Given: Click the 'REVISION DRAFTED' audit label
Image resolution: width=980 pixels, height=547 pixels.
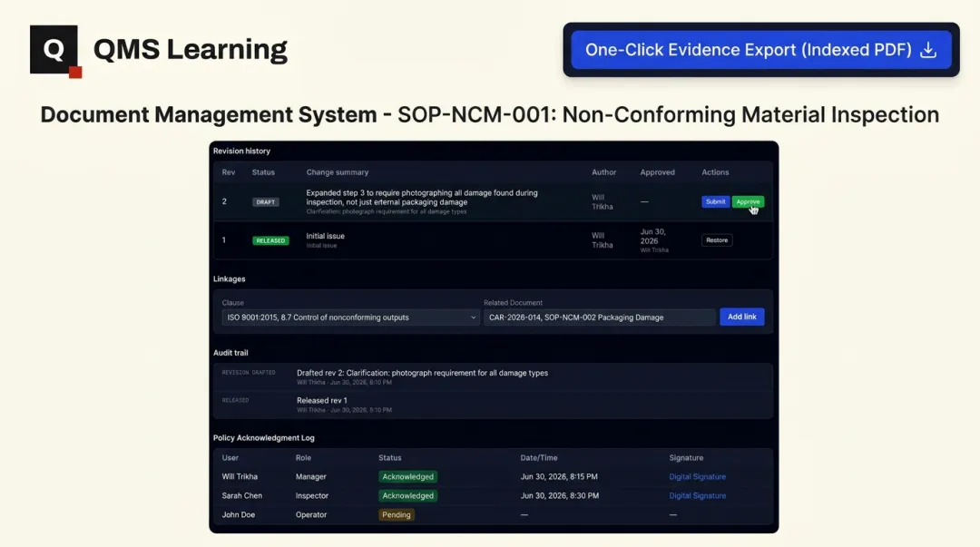Looking at the screenshot, I should [249, 373].
